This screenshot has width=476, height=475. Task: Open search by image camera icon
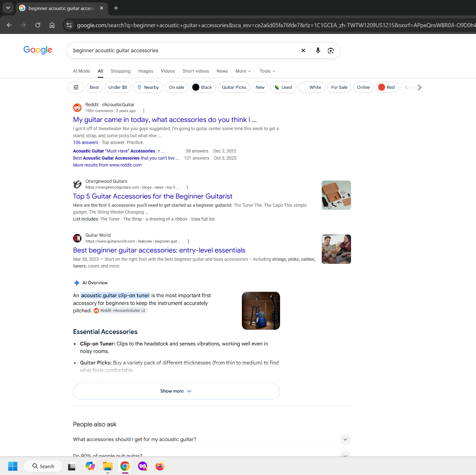[x=331, y=51]
